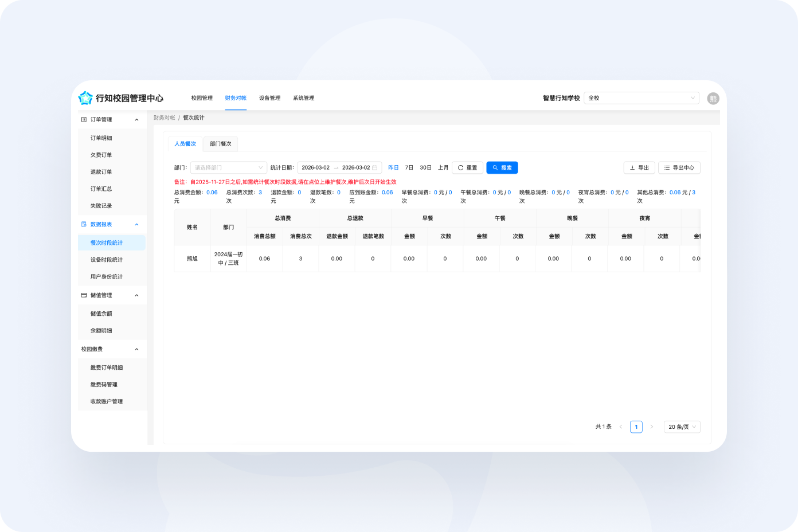
Task: Select the 7日 quick date range
Action: (409, 168)
